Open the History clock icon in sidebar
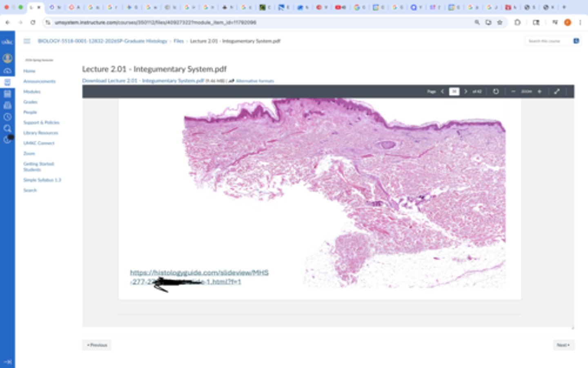588x368 pixels. point(7,117)
